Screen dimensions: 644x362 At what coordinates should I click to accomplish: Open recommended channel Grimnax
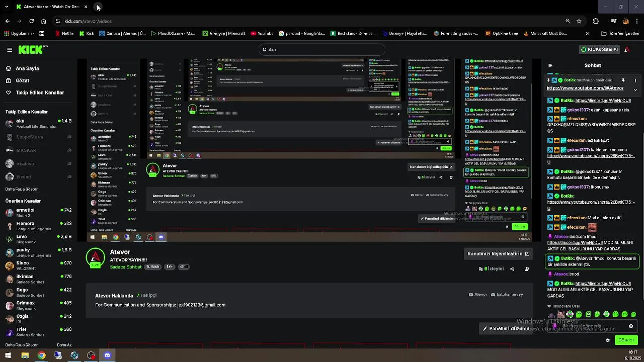click(x=38, y=305)
